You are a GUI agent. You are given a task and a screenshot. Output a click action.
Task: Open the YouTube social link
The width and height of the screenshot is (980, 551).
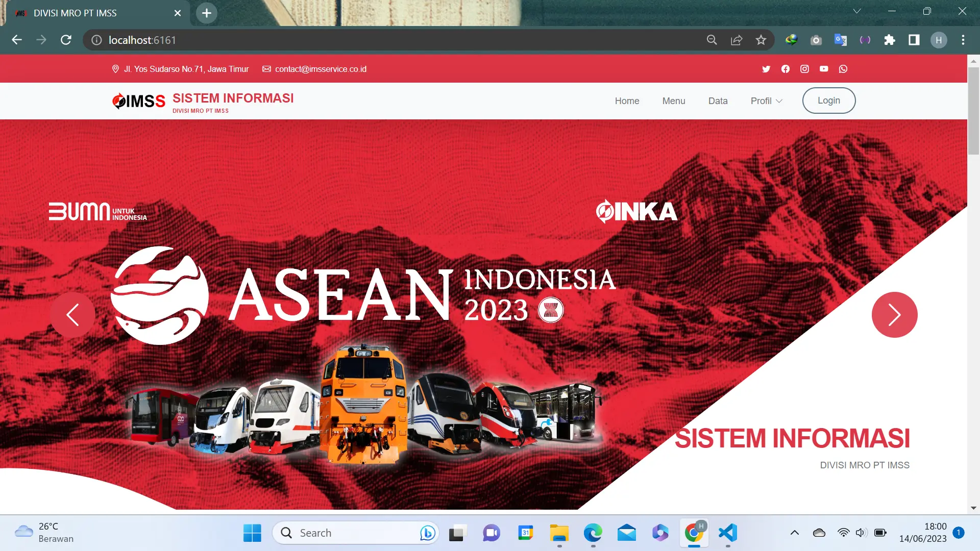[x=824, y=69]
